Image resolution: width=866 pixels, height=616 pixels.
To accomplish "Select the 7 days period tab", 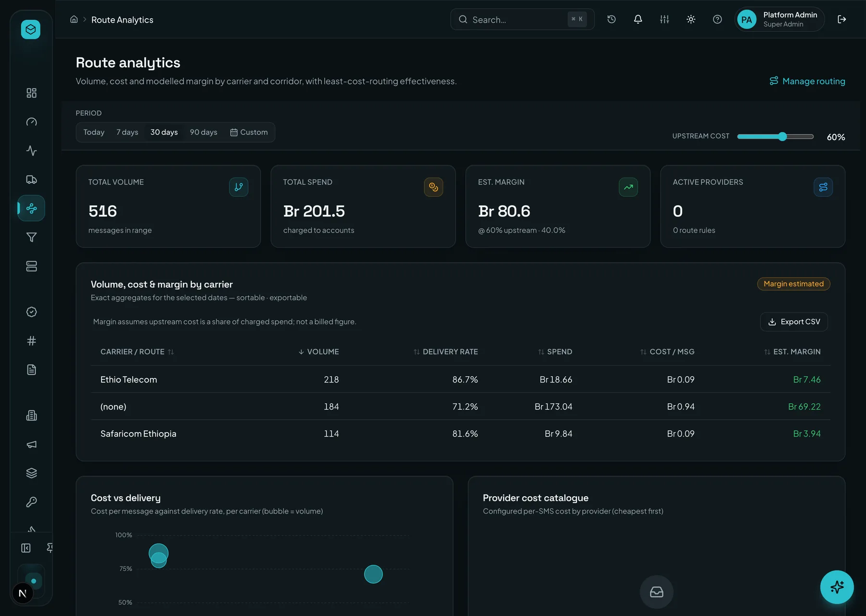I will click(x=127, y=132).
